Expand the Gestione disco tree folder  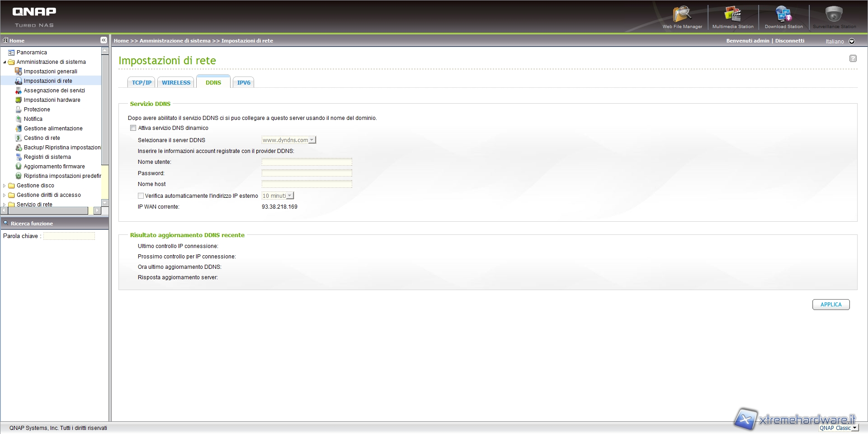(x=5, y=186)
